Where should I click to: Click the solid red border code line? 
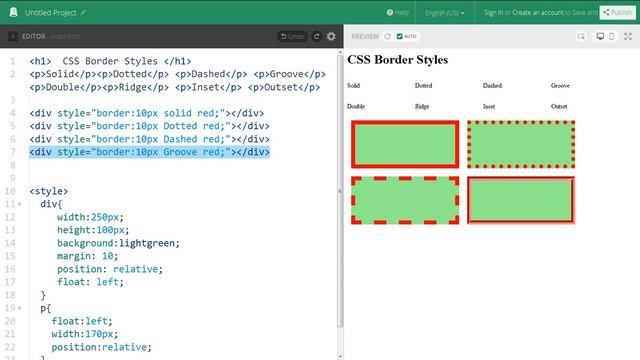point(147,113)
